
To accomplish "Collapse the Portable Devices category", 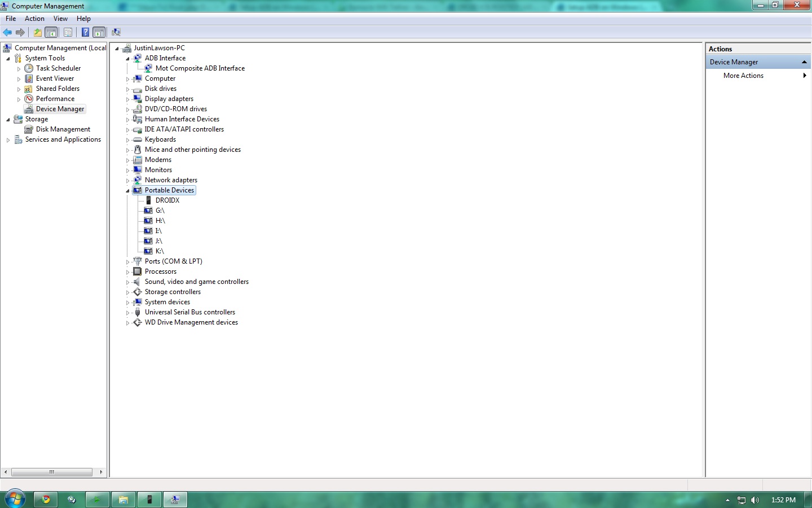I will [x=127, y=191].
